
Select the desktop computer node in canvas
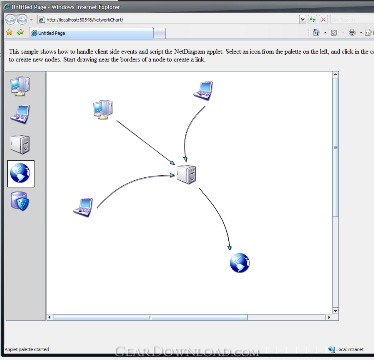click(103, 109)
